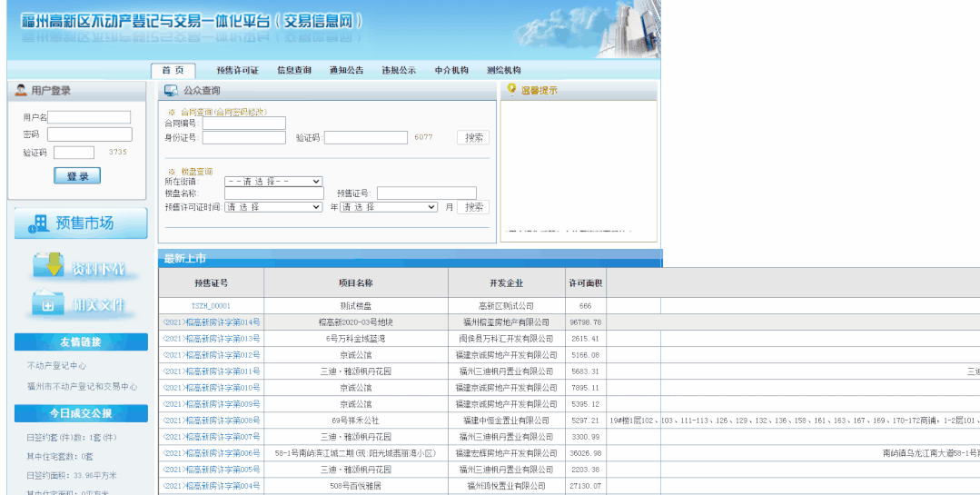Focus the 预售证号 input field
The image size is (980, 495).
click(427, 193)
